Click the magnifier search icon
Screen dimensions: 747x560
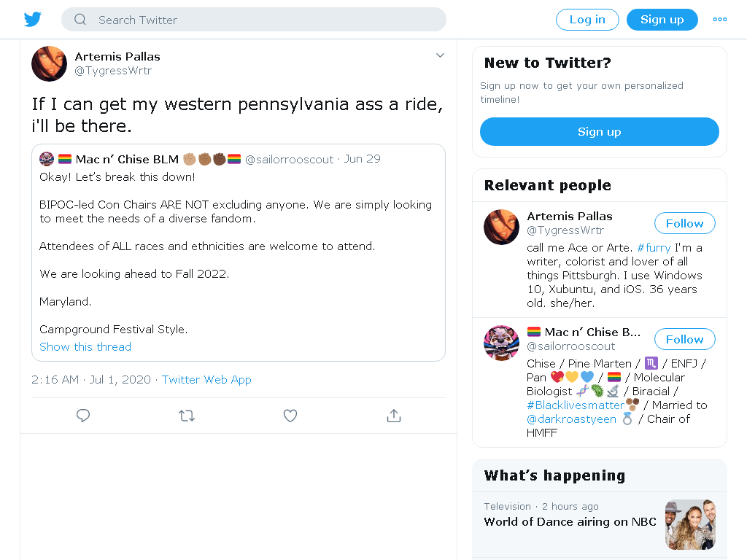(80, 20)
